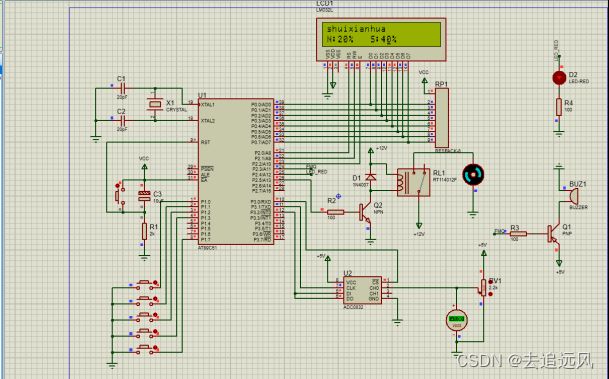Select the RP1 resistor pack
Viewport: 609px width, 379px height.
coord(442,118)
